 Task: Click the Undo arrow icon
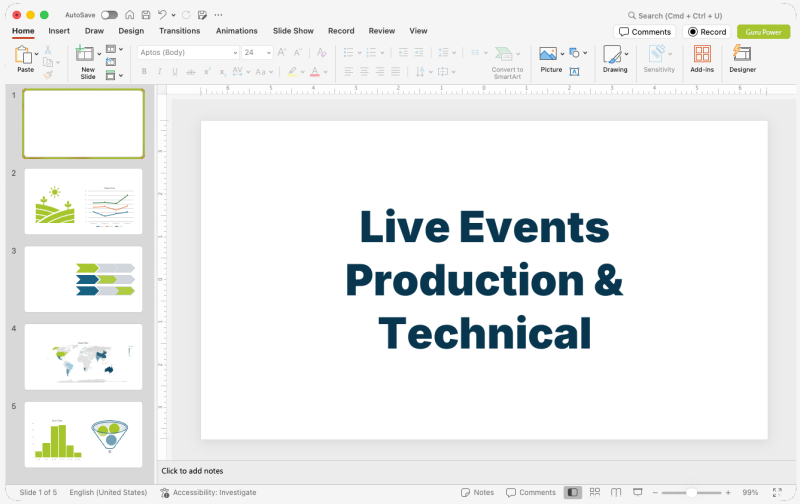tap(162, 15)
